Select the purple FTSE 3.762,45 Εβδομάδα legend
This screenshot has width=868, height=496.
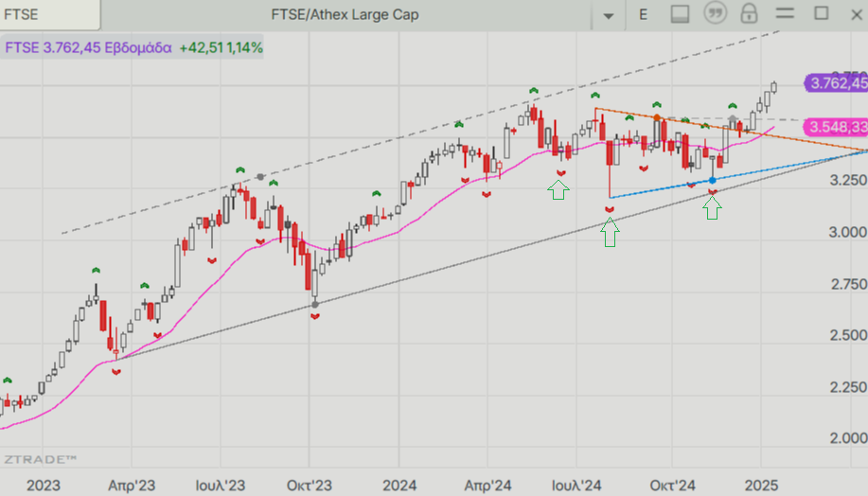coord(88,47)
